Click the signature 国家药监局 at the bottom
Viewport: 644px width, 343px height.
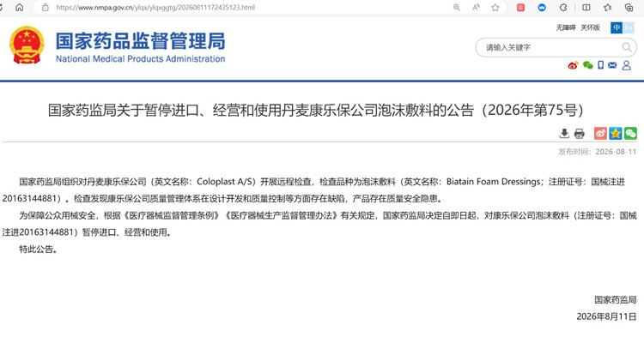point(616,300)
